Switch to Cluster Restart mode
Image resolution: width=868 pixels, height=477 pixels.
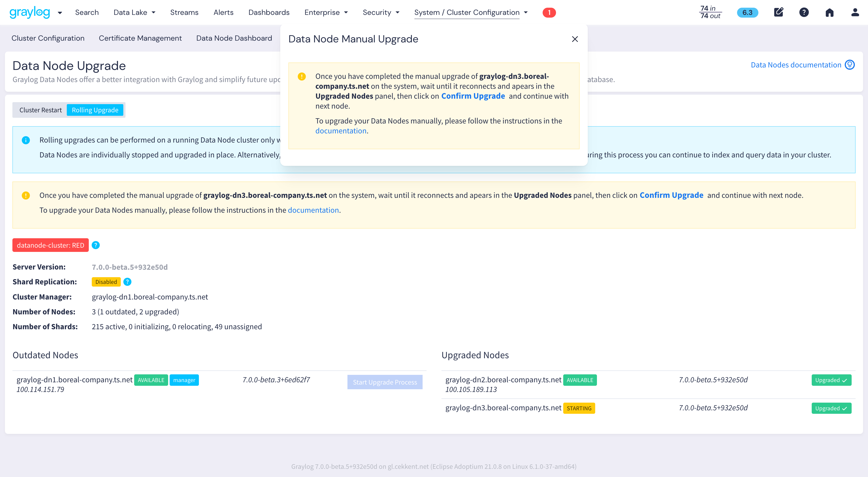click(40, 110)
